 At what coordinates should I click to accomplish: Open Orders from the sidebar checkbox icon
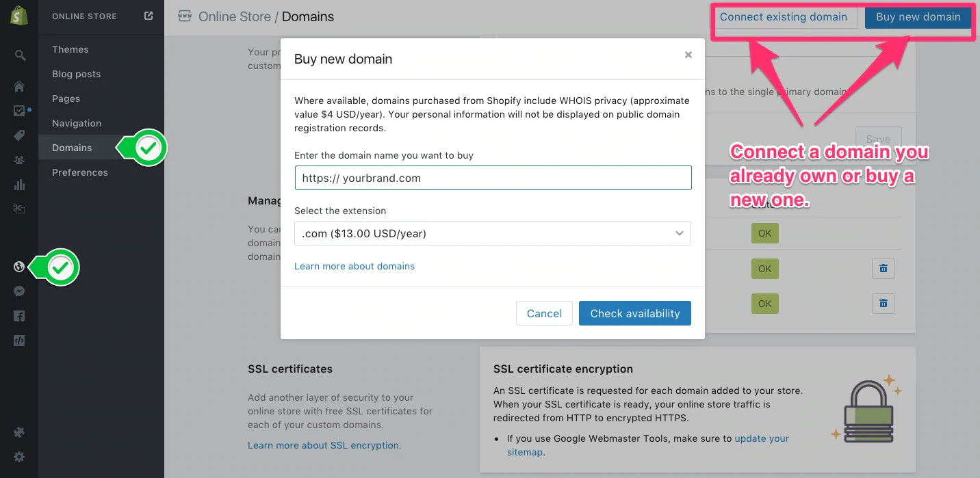tap(19, 111)
